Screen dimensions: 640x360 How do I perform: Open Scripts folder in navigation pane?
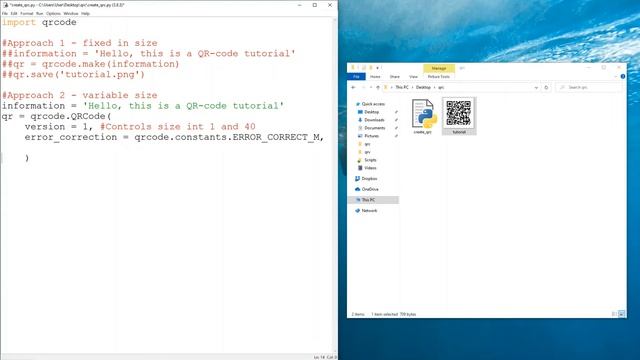coord(370,160)
